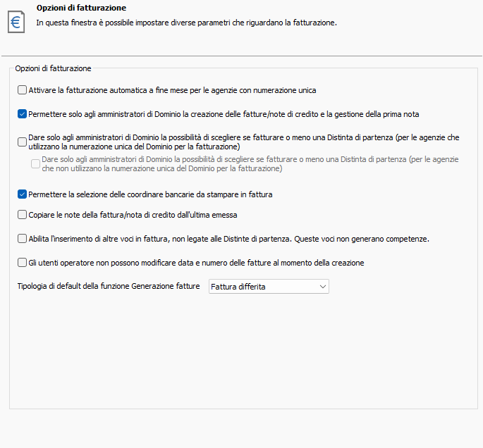Check the Abilita l'inserimento di altre voci box
483x448 pixels.
(x=22, y=239)
